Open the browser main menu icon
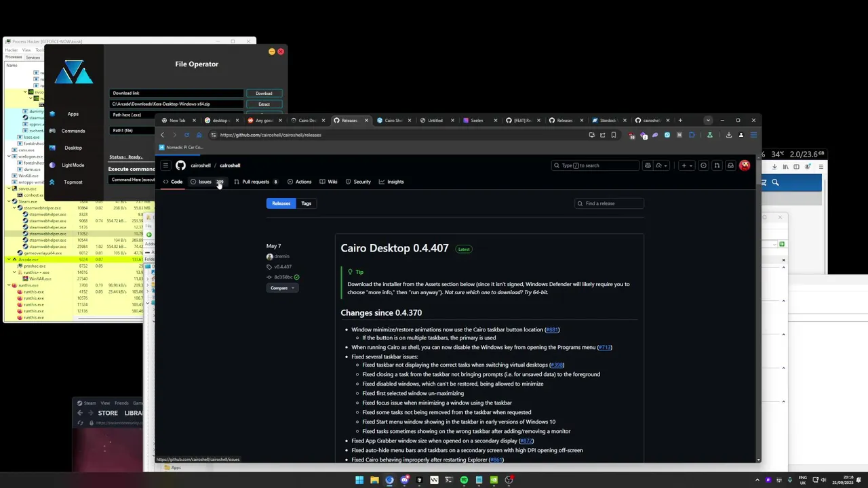 coord(753,135)
